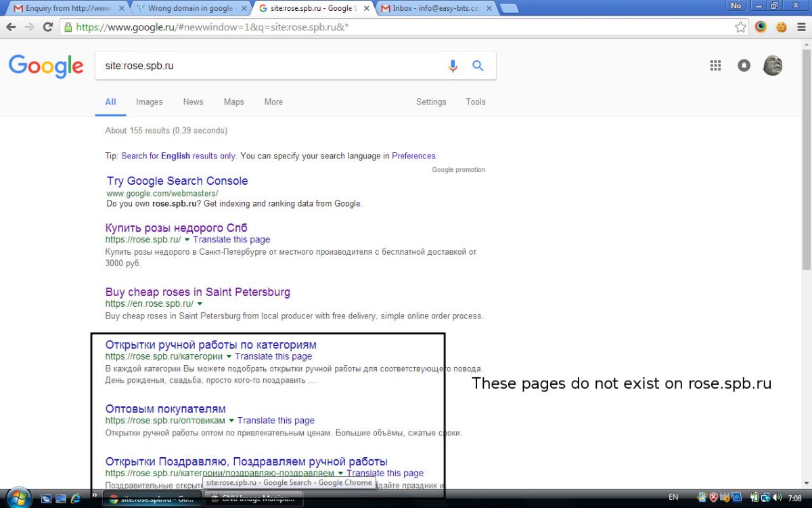This screenshot has width=812, height=508.
Task: Click the volume icon in system tray
Action: (777, 498)
